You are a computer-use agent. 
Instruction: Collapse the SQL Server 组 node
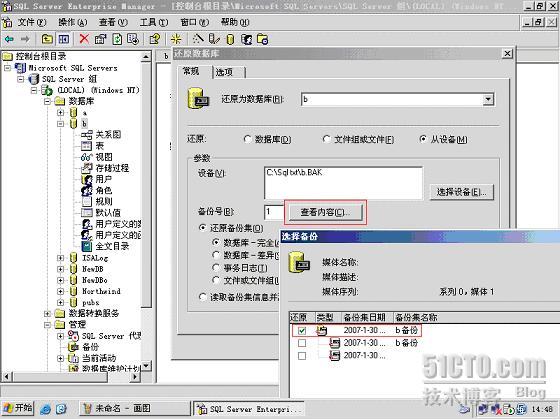tap(21, 79)
